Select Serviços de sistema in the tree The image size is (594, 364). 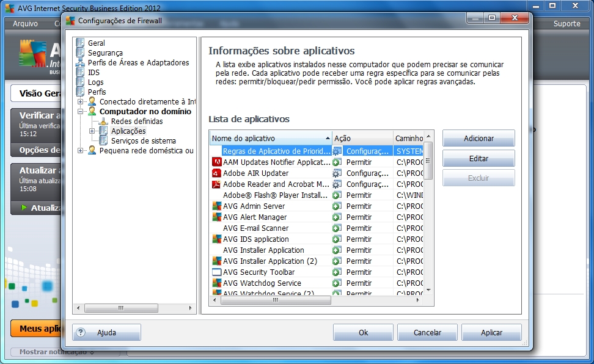coord(143,140)
